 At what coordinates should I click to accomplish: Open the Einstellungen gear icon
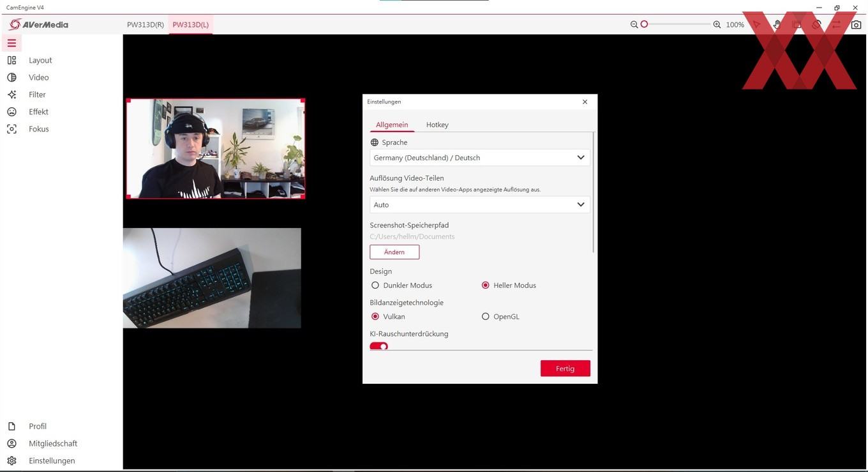point(11,461)
